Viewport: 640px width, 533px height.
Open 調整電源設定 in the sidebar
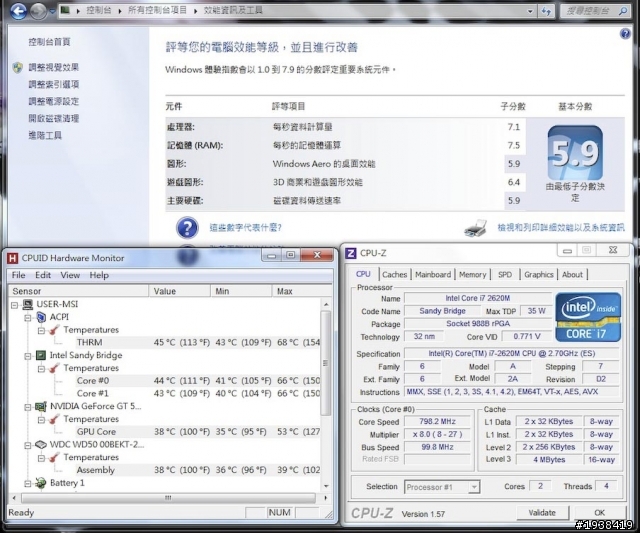tap(53, 101)
